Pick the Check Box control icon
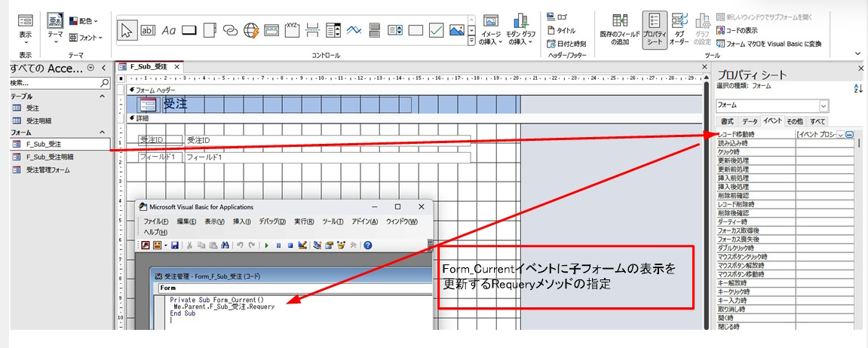Image resolution: width=868 pixels, height=348 pixels. pyautogui.click(x=436, y=30)
